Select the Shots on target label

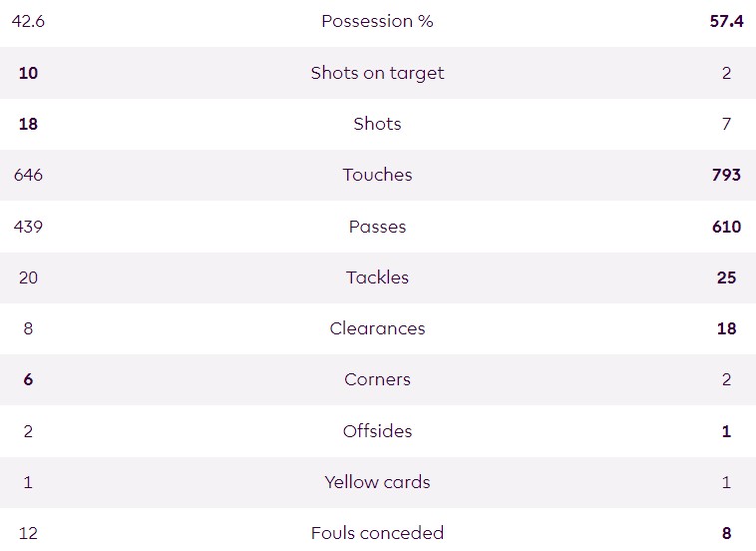tap(377, 73)
